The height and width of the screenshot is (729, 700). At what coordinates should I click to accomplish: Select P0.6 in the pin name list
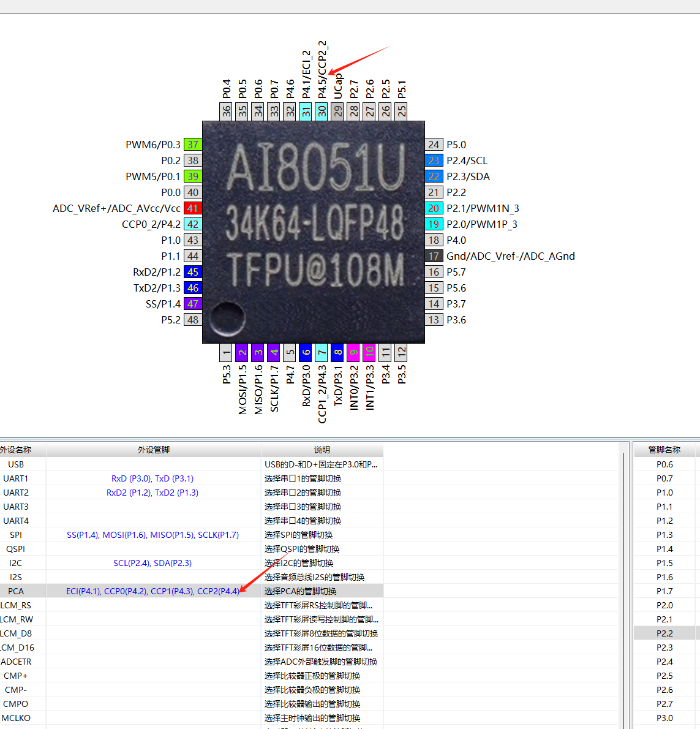pyautogui.click(x=664, y=464)
